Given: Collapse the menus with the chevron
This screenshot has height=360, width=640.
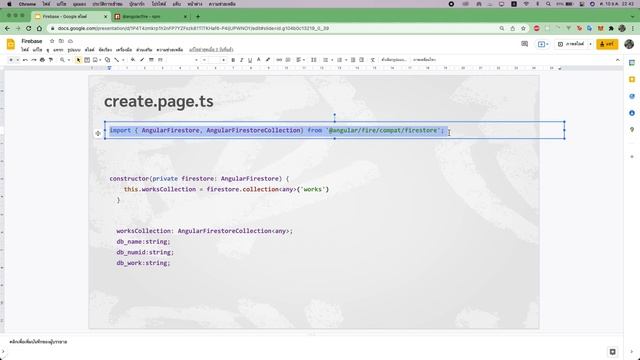Looking at the screenshot, I should coord(618,60).
